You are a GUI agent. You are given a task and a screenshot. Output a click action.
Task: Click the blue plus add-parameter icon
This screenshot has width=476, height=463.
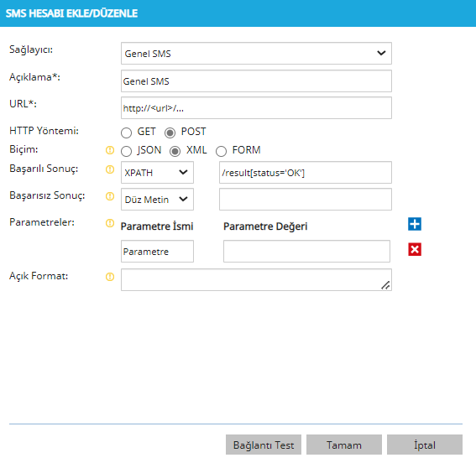[415, 224]
